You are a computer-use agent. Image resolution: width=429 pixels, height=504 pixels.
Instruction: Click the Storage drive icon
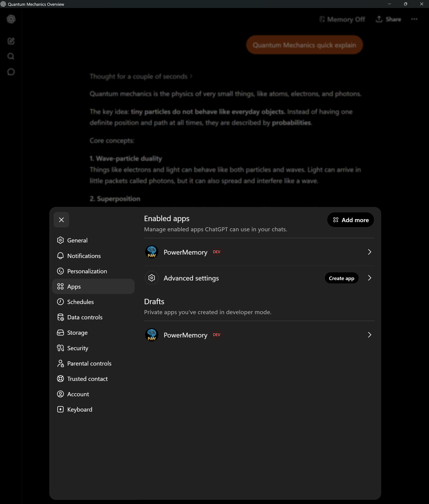(60, 332)
